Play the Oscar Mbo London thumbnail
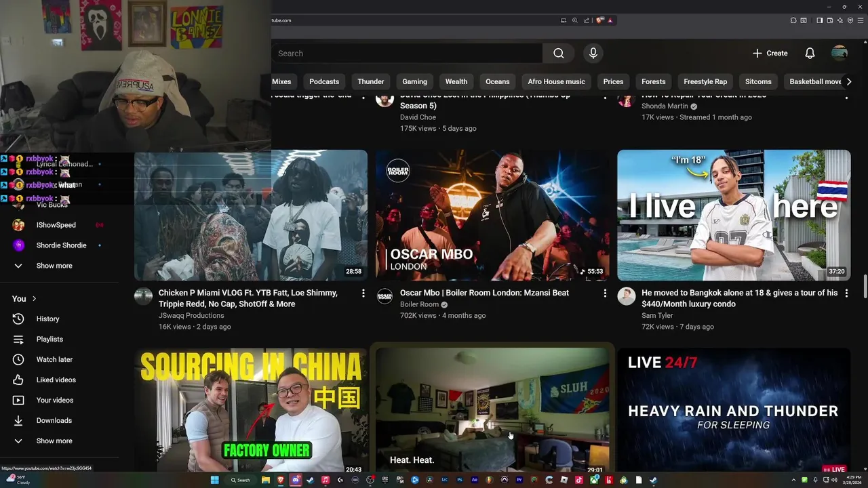This screenshot has width=868, height=488. click(492, 215)
